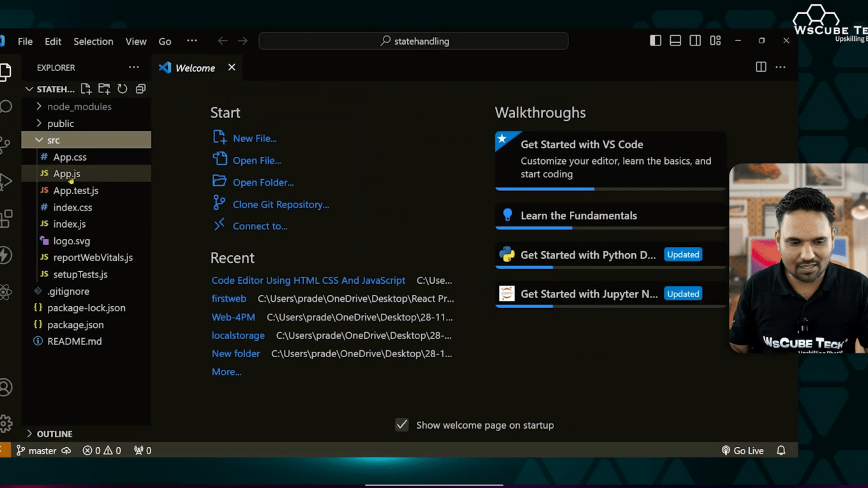Open the File menu
This screenshot has height=488, width=868.
[x=25, y=41]
